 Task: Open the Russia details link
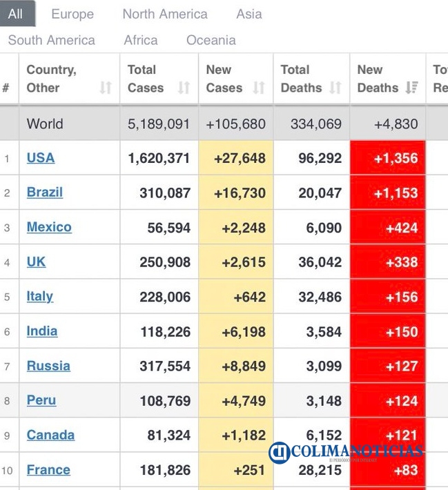[48, 366]
